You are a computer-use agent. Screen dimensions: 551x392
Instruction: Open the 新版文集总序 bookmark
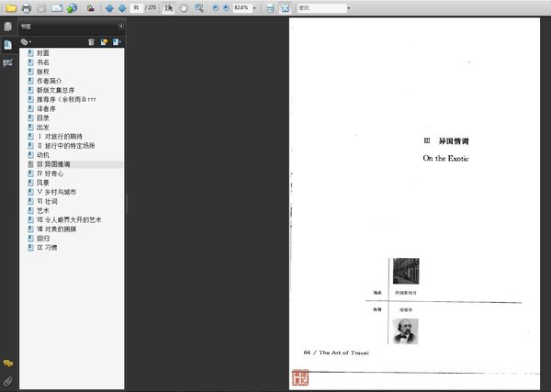(55, 90)
